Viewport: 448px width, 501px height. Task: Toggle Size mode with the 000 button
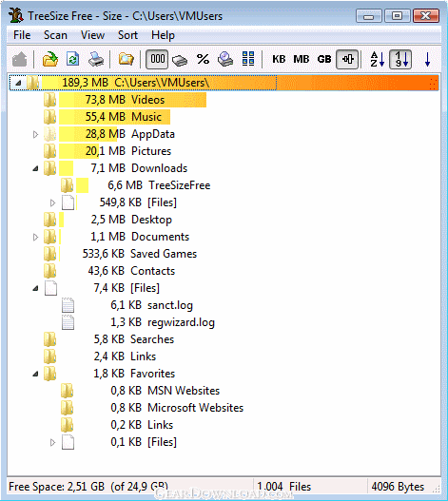coord(157,60)
